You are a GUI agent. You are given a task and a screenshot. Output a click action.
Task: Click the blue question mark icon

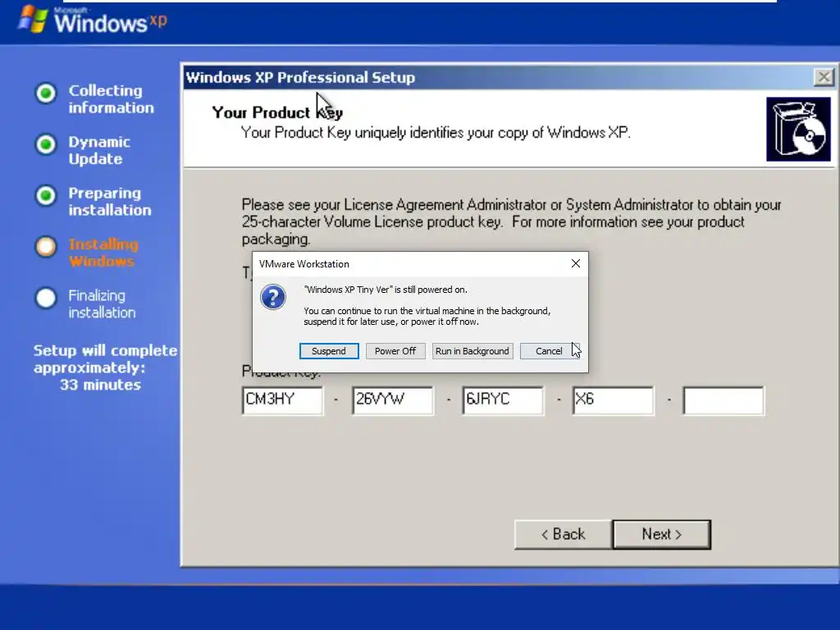point(273,297)
